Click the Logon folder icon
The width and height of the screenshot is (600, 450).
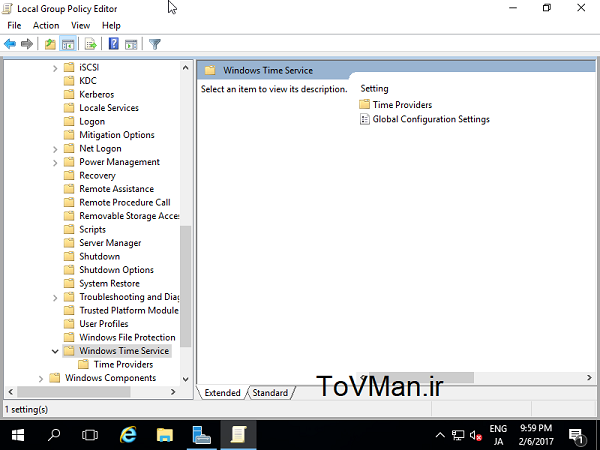click(x=69, y=121)
